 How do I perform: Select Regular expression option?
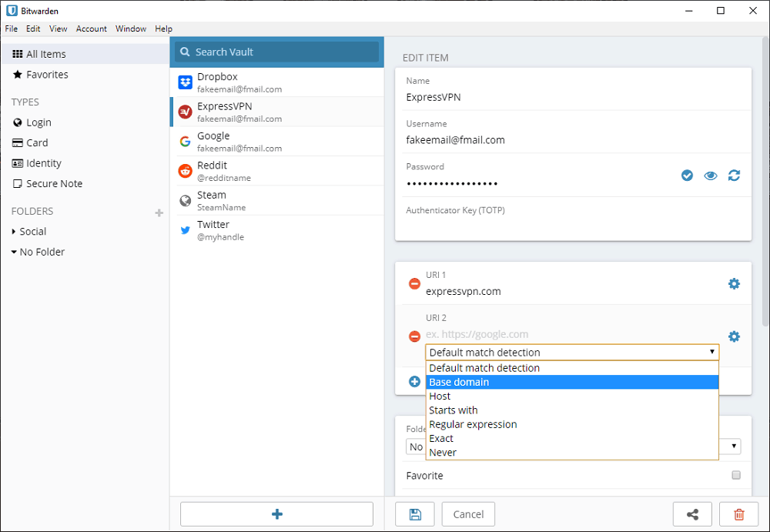[572, 424]
